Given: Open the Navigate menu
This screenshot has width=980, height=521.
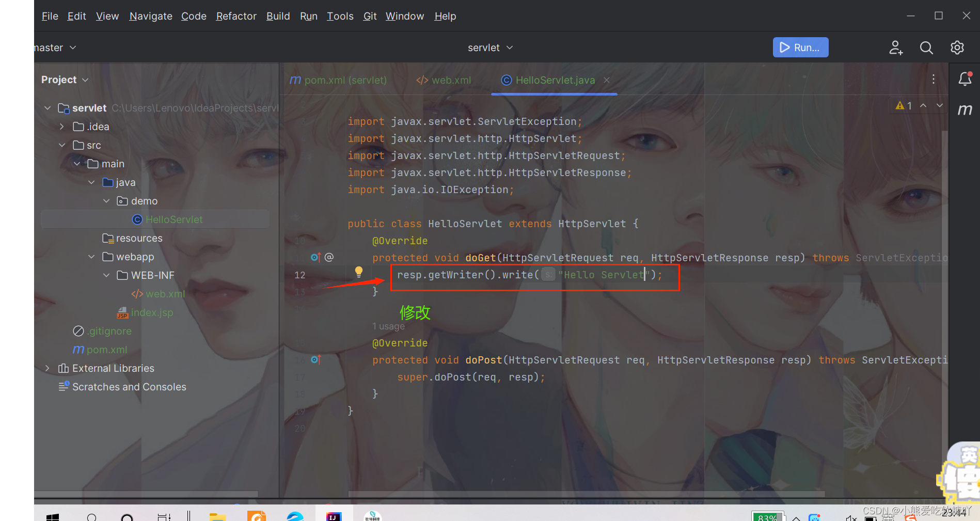Looking at the screenshot, I should point(151,16).
